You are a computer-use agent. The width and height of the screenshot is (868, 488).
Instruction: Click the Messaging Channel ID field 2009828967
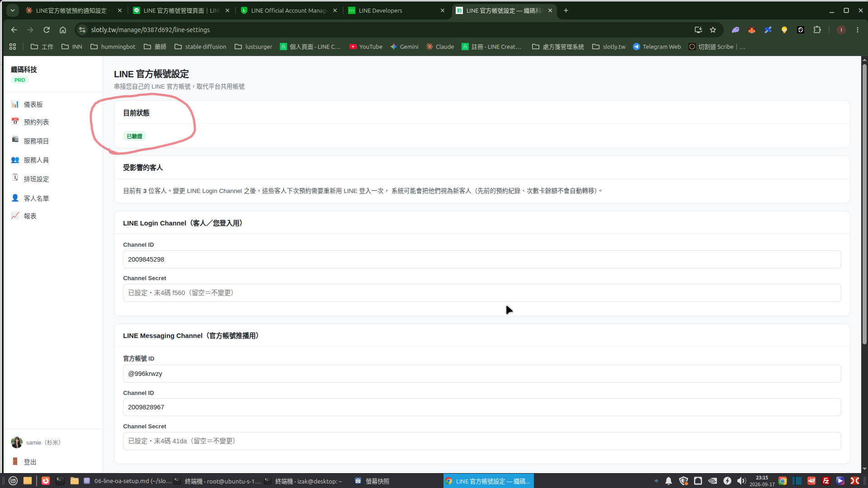[x=482, y=407]
